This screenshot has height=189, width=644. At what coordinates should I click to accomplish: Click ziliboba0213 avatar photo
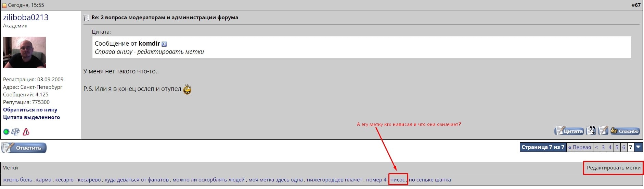click(24, 52)
